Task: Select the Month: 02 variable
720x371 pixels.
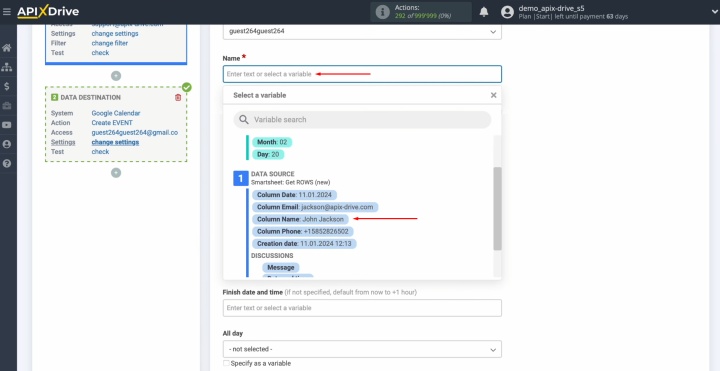Action: pyautogui.click(x=272, y=142)
